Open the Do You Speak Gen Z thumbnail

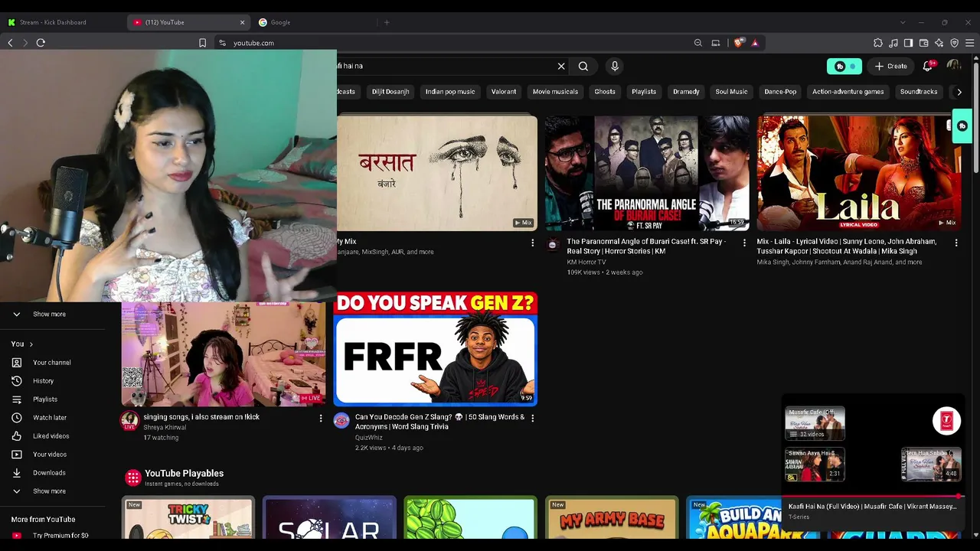click(436, 349)
